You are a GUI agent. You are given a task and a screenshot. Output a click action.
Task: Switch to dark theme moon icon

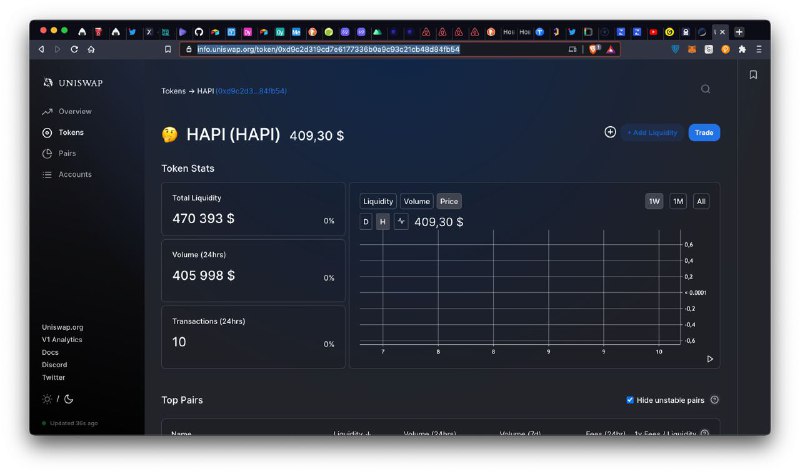pyautogui.click(x=68, y=399)
